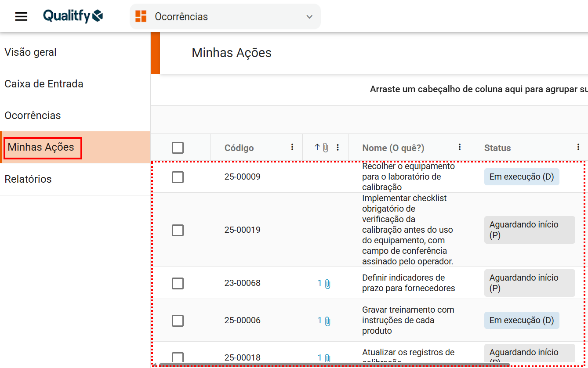Expand the Ocorrências module dropdown
The height and width of the screenshot is (368, 588).
(x=309, y=17)
